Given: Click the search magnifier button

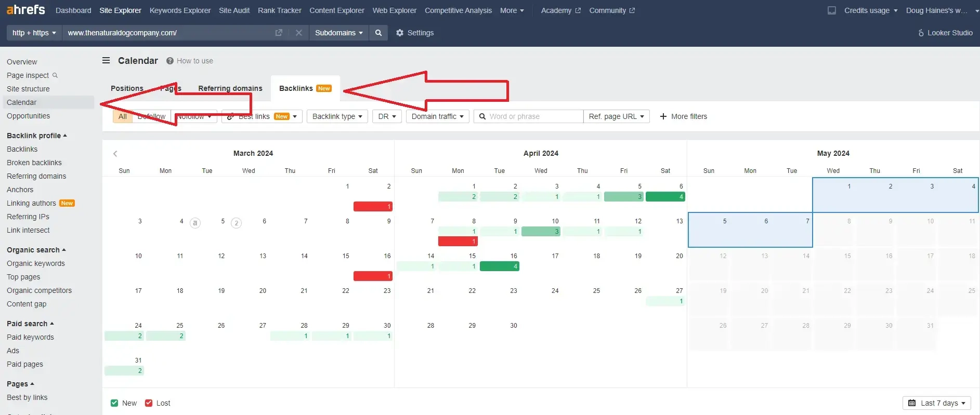Looking at the screenshot, I should 378,33.
